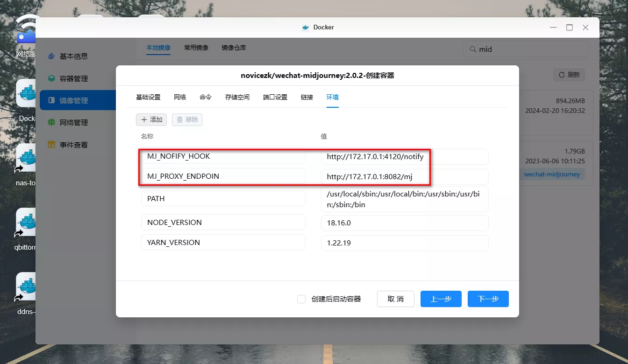Go to the 链接 tab
Image resolution: width=628 pixels, height=364 pixels.
click(x=307, y=97)
